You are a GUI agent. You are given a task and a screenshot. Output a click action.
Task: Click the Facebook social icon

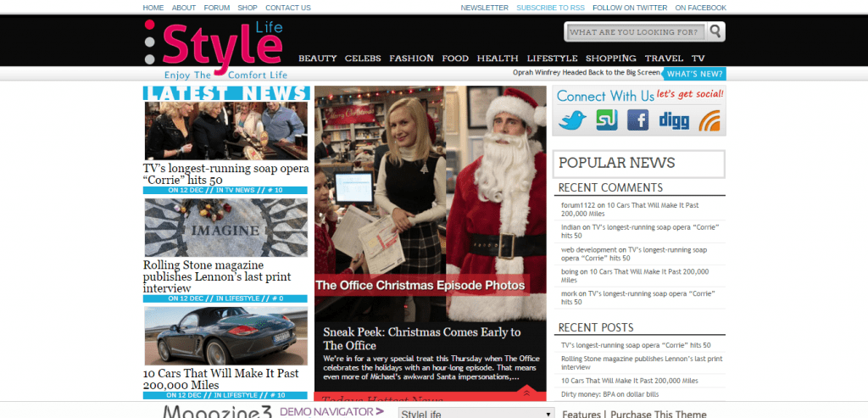pyautogui.click(x=637, y=120)
